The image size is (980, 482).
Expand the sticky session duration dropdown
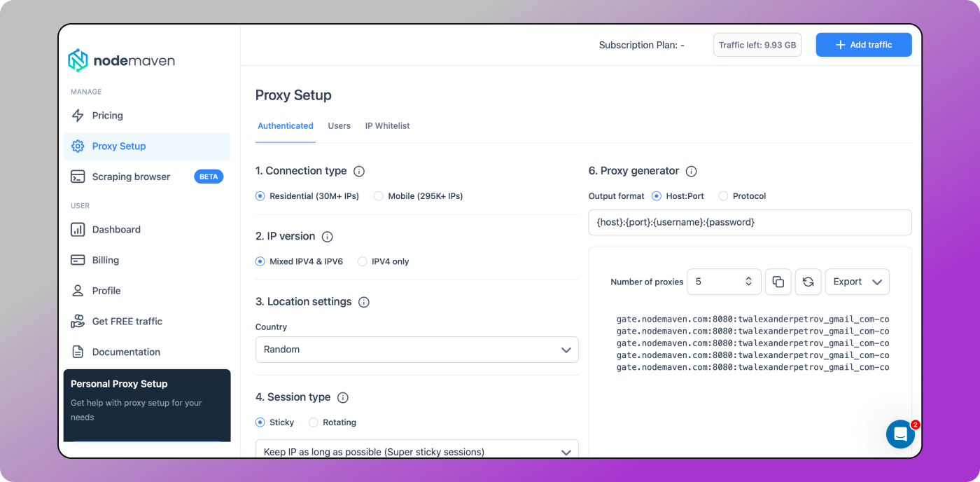(566, 452)
